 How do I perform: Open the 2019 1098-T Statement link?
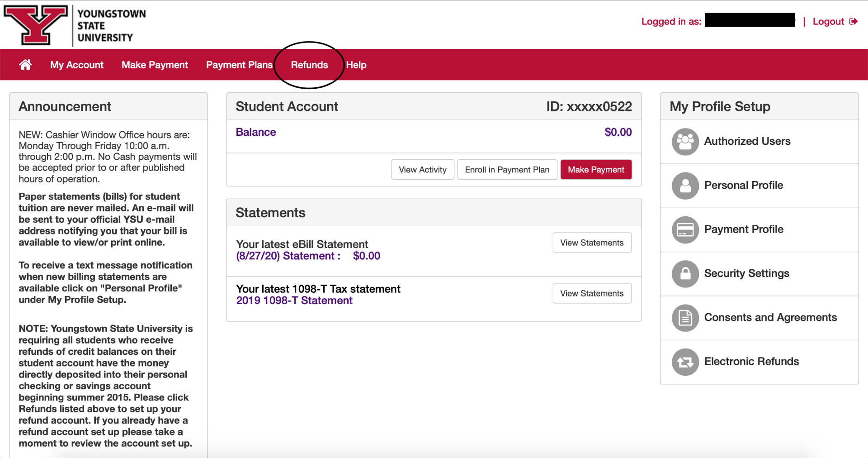point(294,301)
